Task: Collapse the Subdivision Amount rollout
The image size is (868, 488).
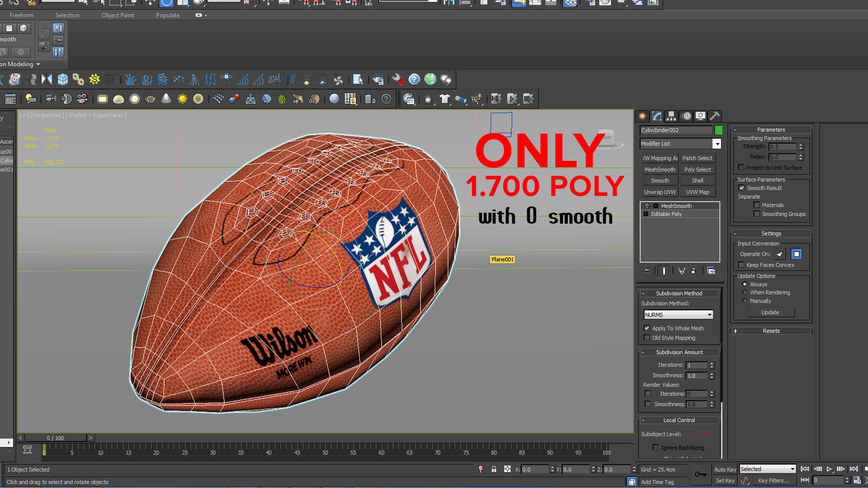Action: pos(679,352)
